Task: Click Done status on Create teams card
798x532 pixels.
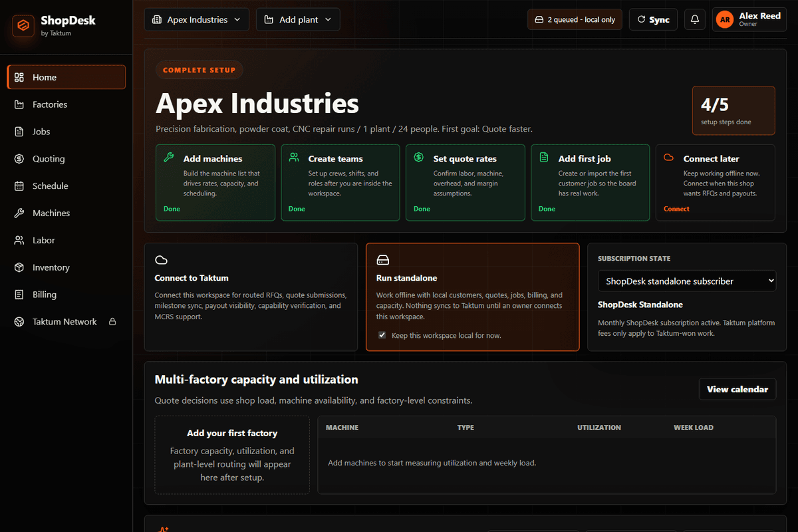Action: pos(297,209)
